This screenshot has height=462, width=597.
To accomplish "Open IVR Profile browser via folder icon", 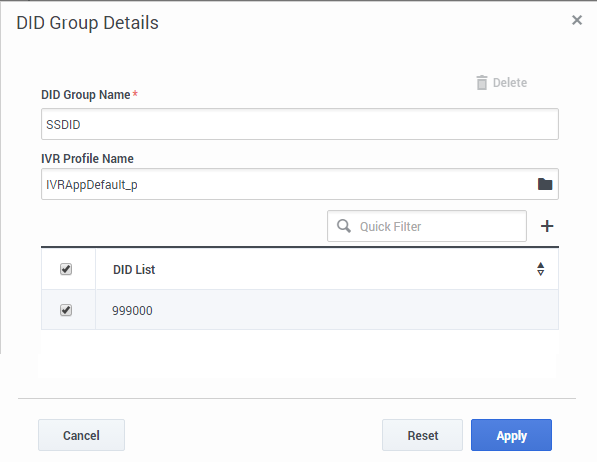I will [x=545, y=184].
